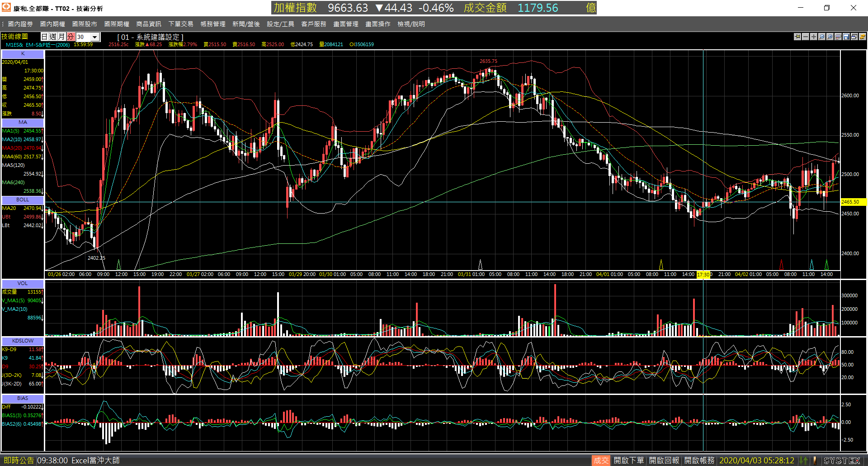The image size is (868, 466).
Task: Click the minute interval field showing 30
Action: coord(83,37)
